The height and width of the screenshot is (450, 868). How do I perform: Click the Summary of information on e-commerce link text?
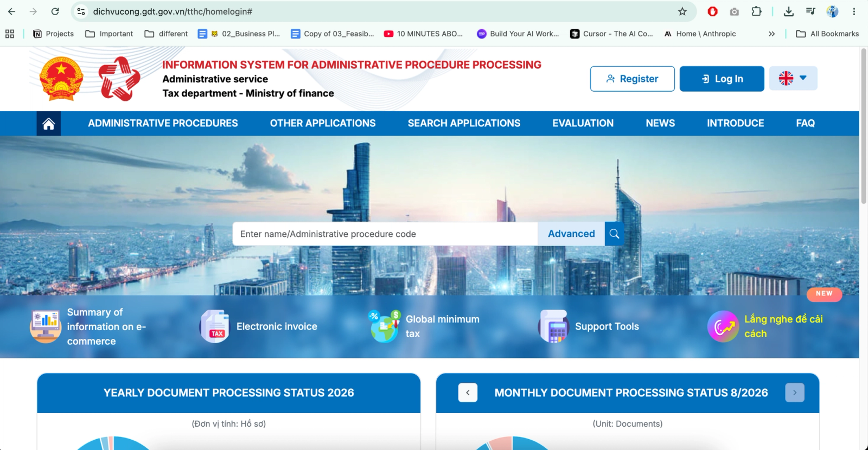pos(106,326)
